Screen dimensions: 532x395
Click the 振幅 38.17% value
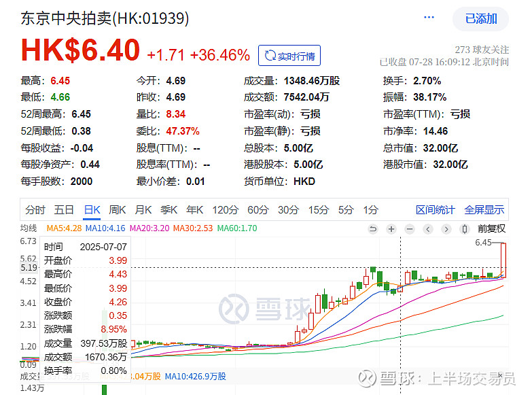click(429, 97)
